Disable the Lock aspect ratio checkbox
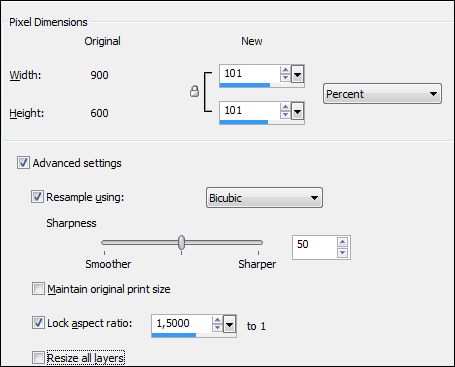The image size is (455, 367). pos(38,323)
